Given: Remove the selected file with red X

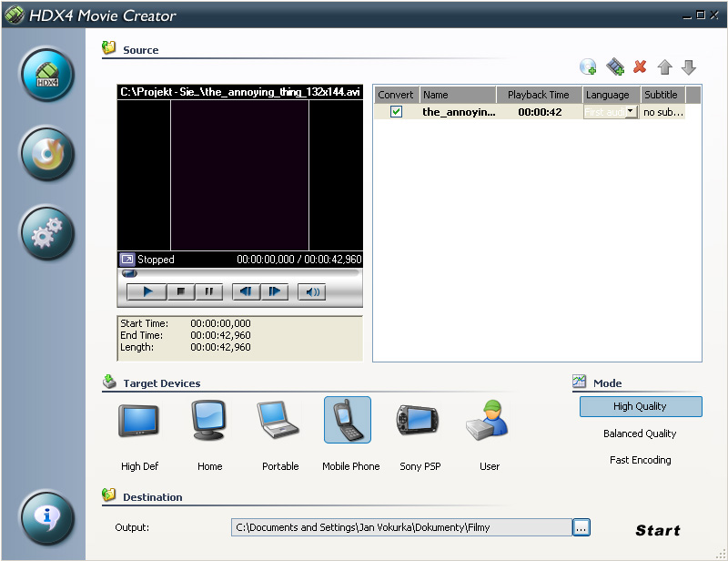Looking at the screenshot, I should click(x=640, y=66).
